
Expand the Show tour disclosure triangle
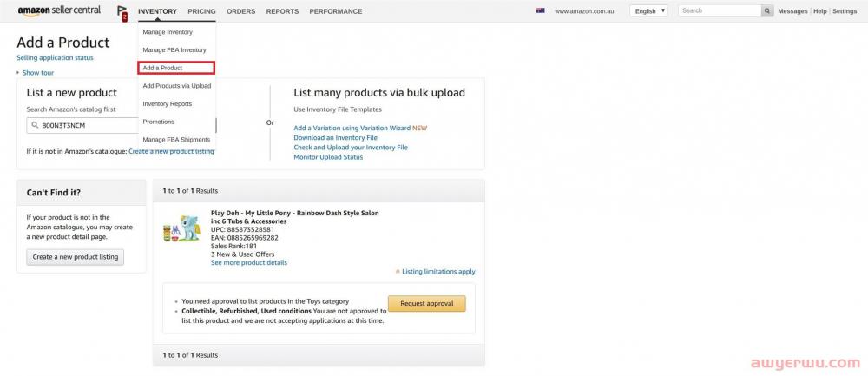18,73
